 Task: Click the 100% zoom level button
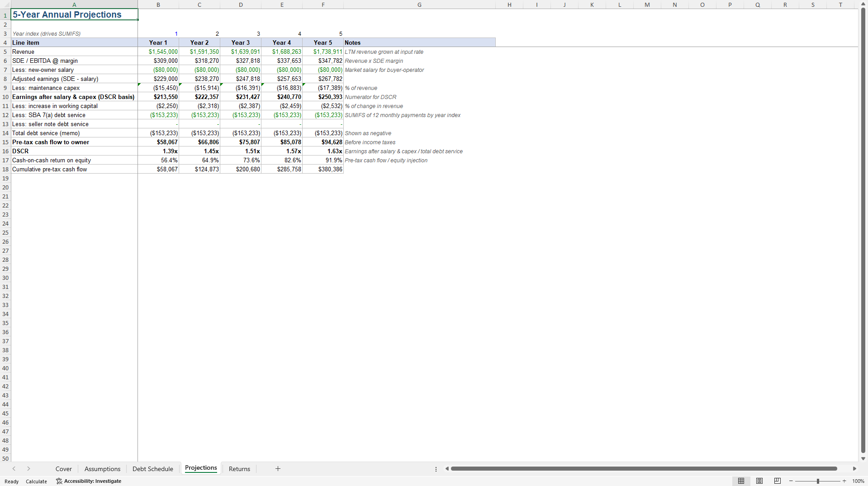(x=858, y=481)
